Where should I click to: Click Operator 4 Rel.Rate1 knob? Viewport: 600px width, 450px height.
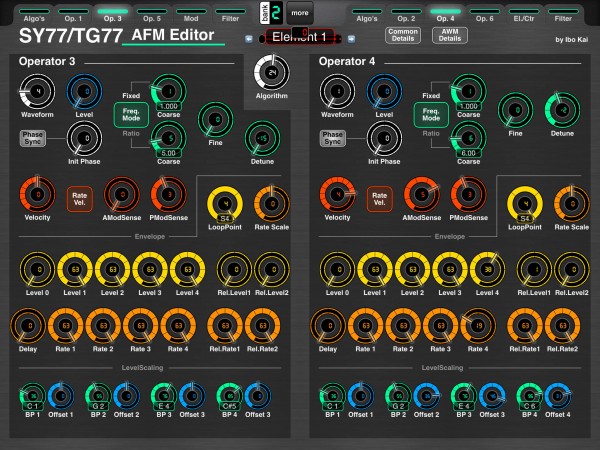[525, 326]
